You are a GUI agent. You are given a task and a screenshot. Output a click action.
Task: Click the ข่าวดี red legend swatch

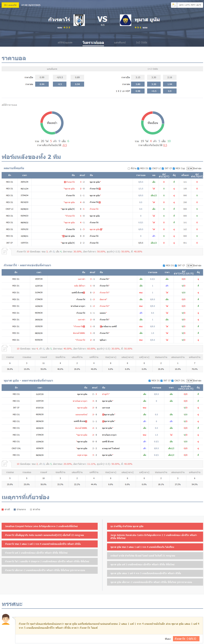click(3, 509)
